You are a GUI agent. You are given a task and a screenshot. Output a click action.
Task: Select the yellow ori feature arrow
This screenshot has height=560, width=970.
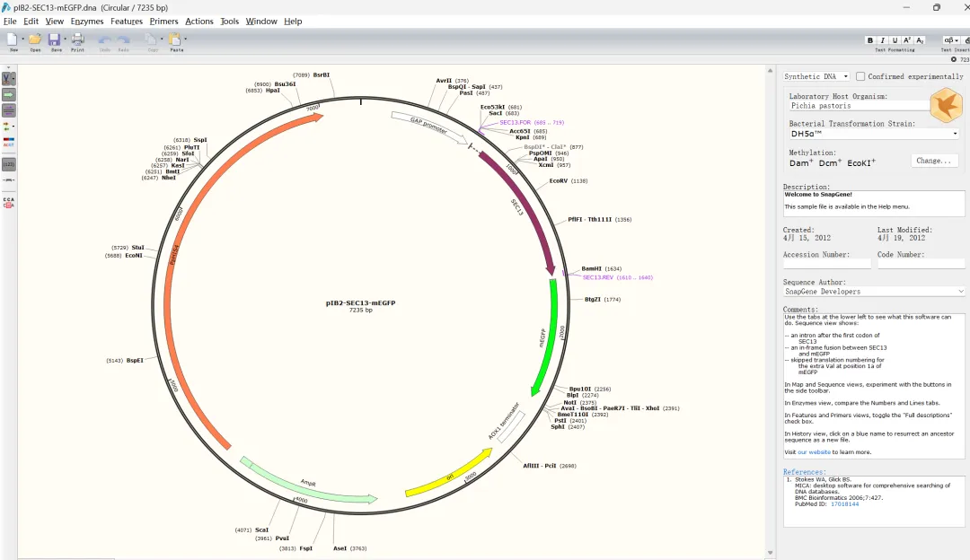(450, 476)
